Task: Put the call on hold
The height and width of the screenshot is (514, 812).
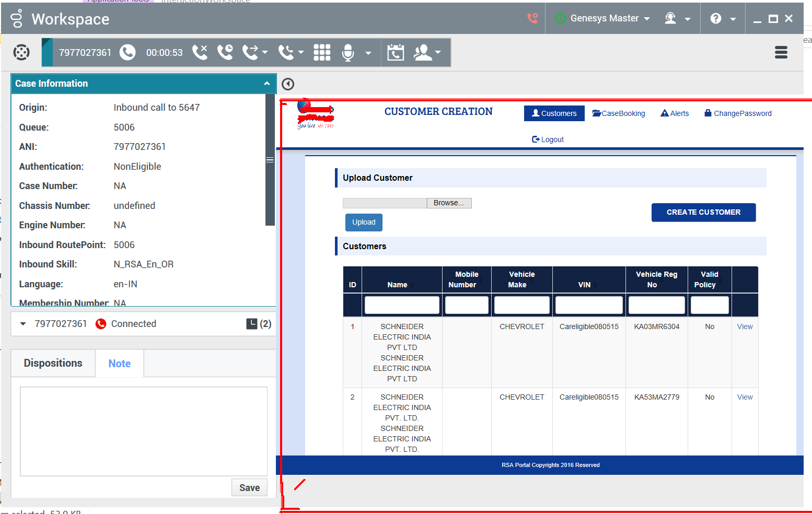Action: click(x=225, y=52)
